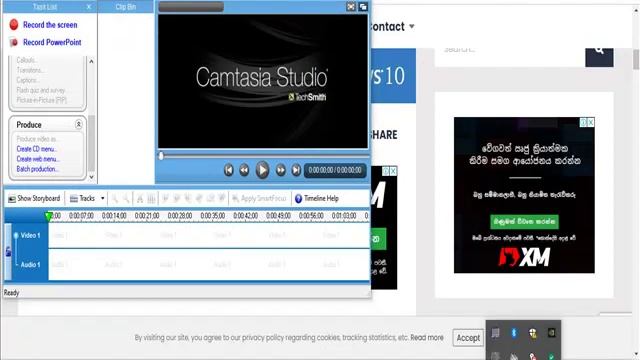
Task: Select the Video 1 track label
Action: tap(30, 236)
